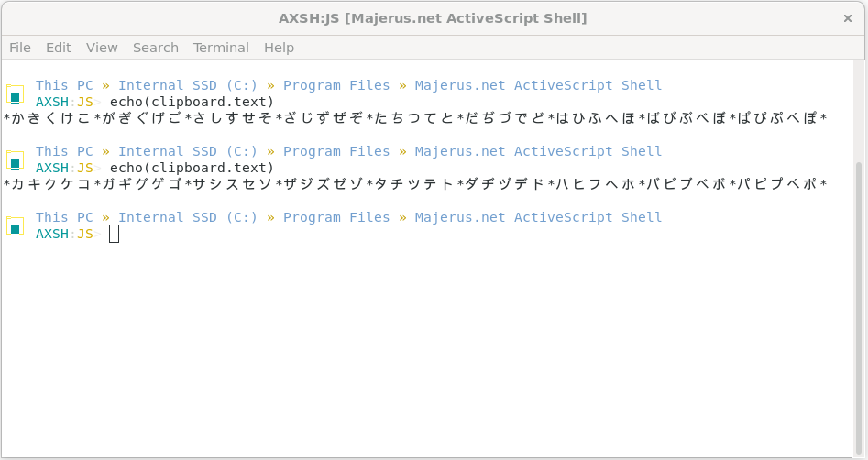The height and width of the screenshot is (460, 868).
Task: Open the File menu
Action: (20, 48)
